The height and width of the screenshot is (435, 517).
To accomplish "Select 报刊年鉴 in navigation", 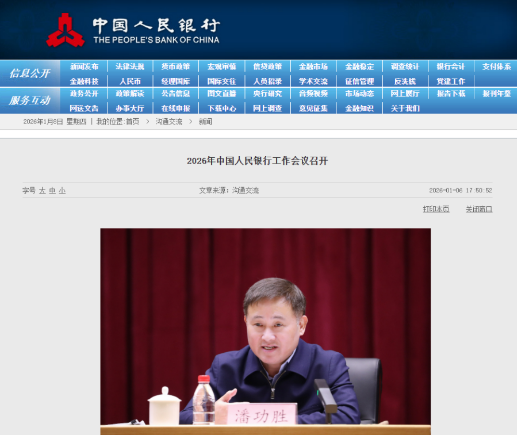I will [497, 94].
